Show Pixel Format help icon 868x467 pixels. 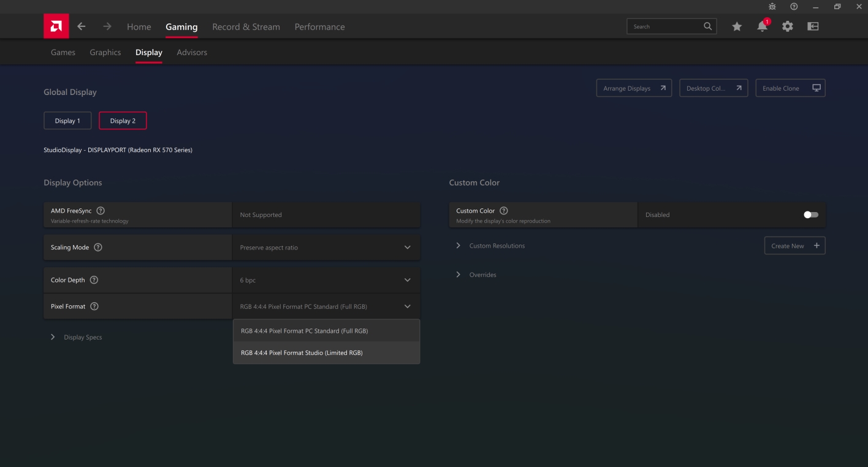(x=94, y=306)
